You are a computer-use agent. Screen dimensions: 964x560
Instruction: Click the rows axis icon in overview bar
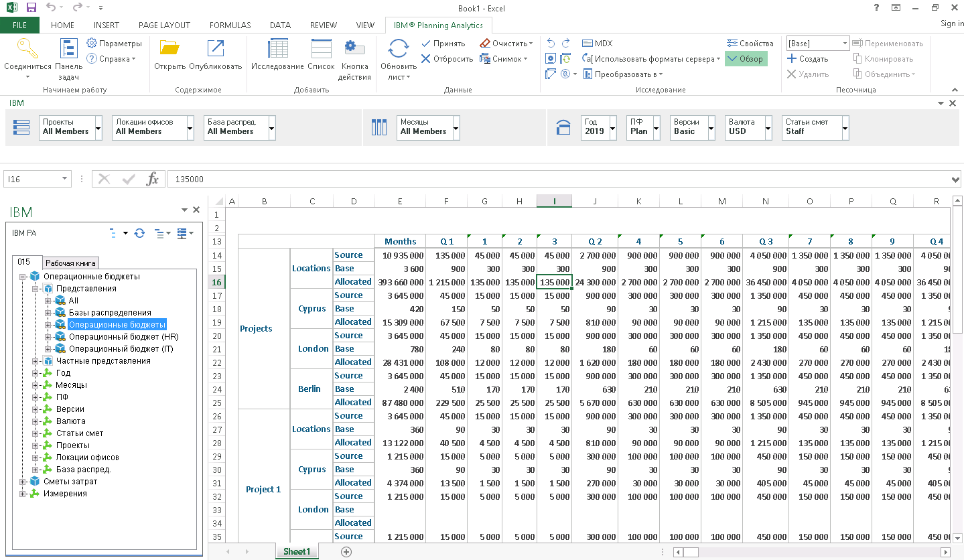[x=21, y=127]
